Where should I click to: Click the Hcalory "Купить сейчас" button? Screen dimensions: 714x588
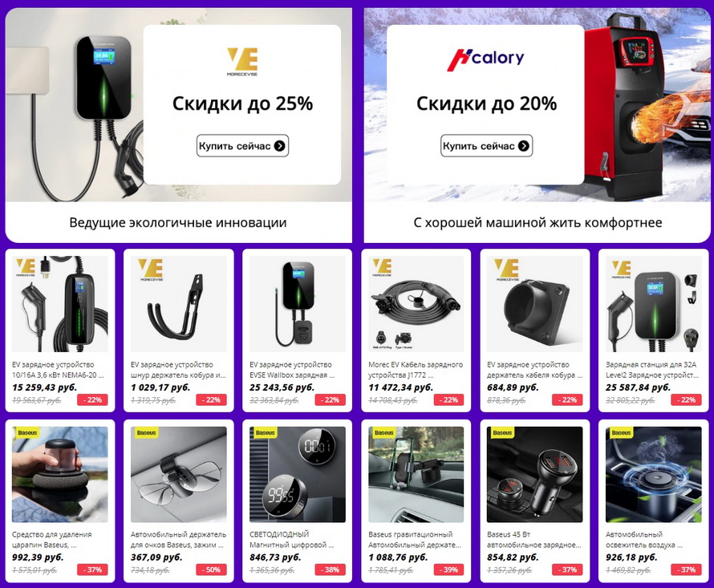coord(486,146)
